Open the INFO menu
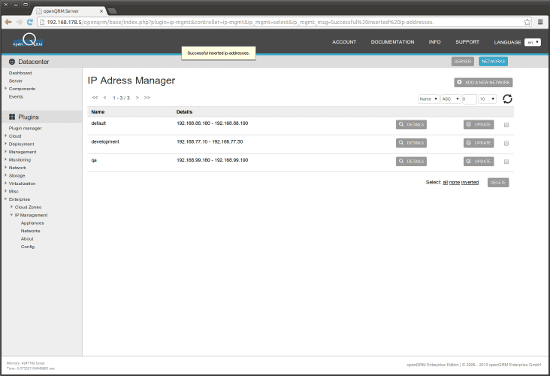This screenshot has height=376, width=550. click(x=435, y=42)
